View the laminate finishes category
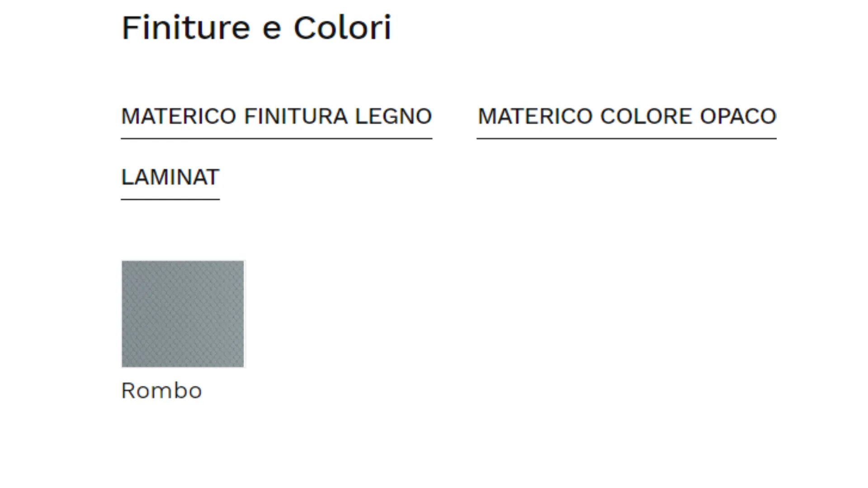Viewport: 868px width, 488px height. tap(170, 177)
